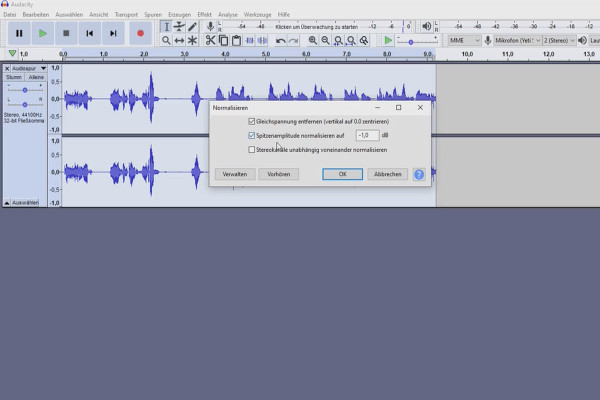Click the green timeline pin triangle
Viewport: 600px width, 400px height.
pyautogui.click(x=12, y=54)
